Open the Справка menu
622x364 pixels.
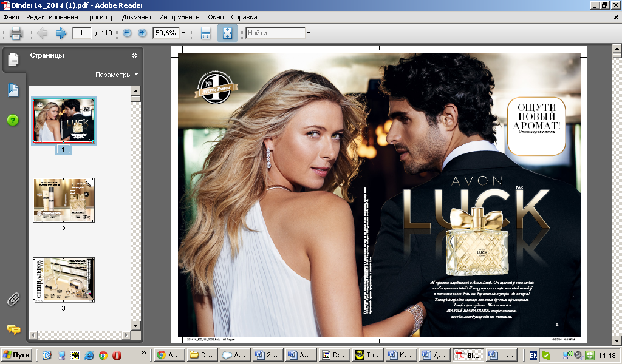click(x=244, y=17)
